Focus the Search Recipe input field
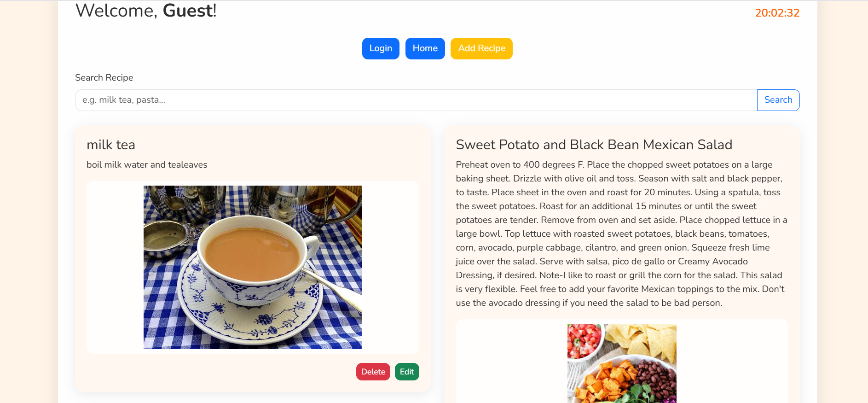This screenshot has height=403, width=868. click(x=416, y=100)
